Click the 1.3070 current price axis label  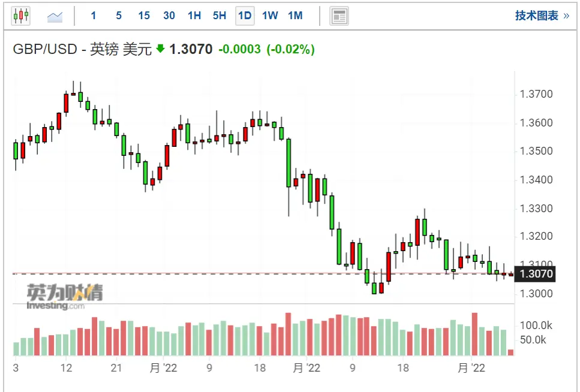535,275
